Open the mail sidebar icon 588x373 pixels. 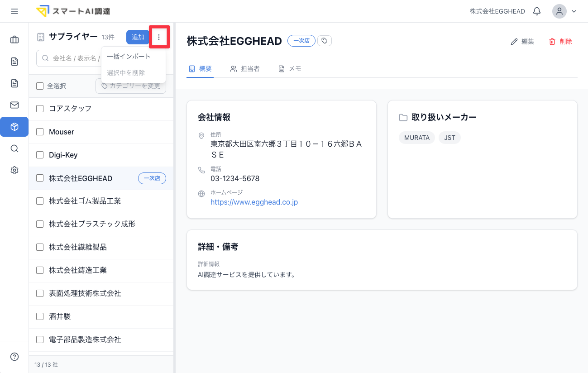click(x=14, y=105)
